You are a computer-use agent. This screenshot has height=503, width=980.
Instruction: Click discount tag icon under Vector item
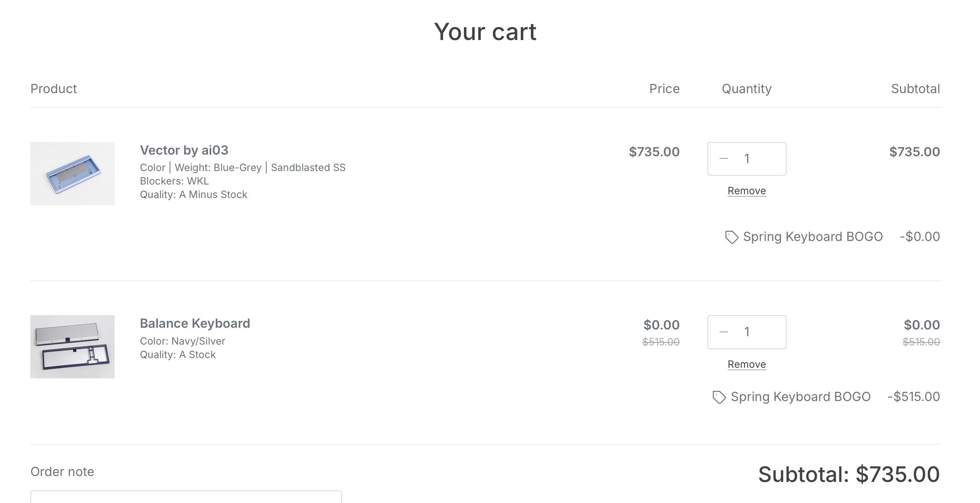pyautogui.click(x=731, y=237)
